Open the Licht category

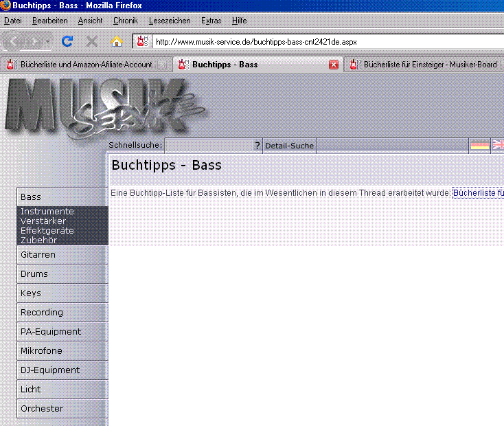point(62,390)
